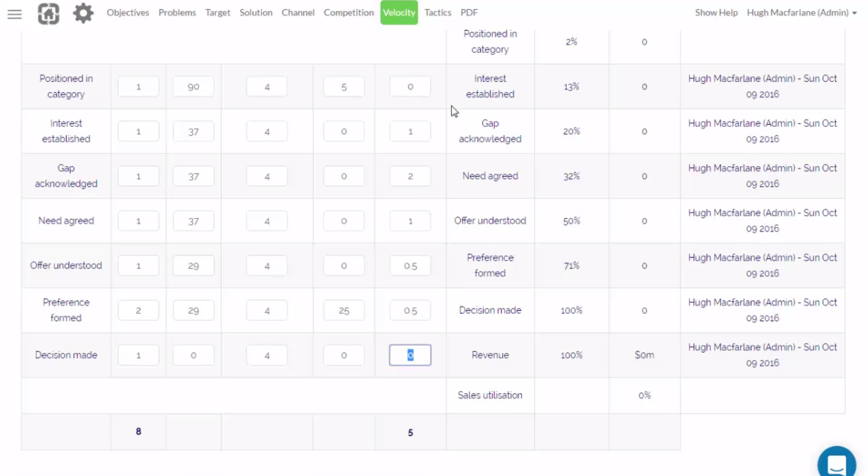Edit the 0.5 field in the row starting with Offer understood
Viewport: 868px width, 476px height.
410,265
